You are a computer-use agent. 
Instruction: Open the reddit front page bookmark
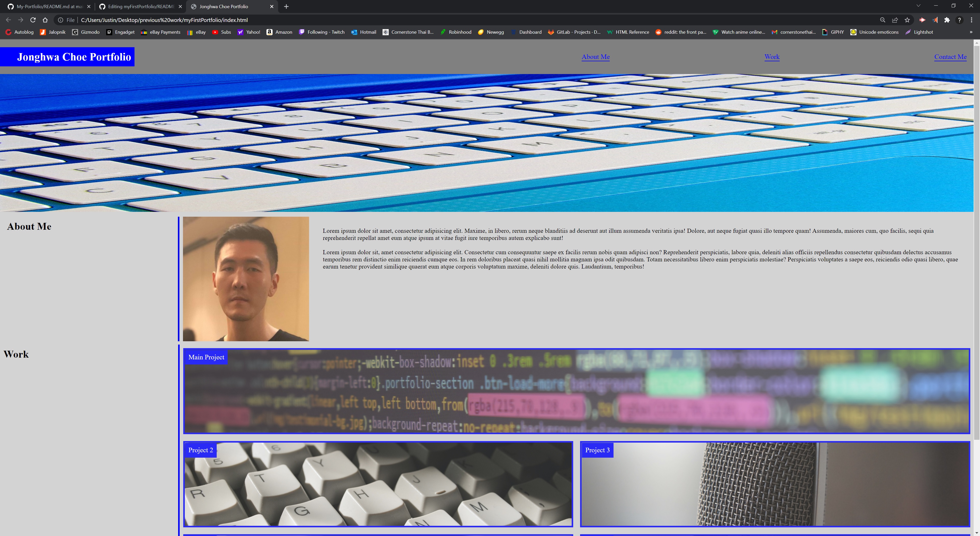[x=681, y=32]
